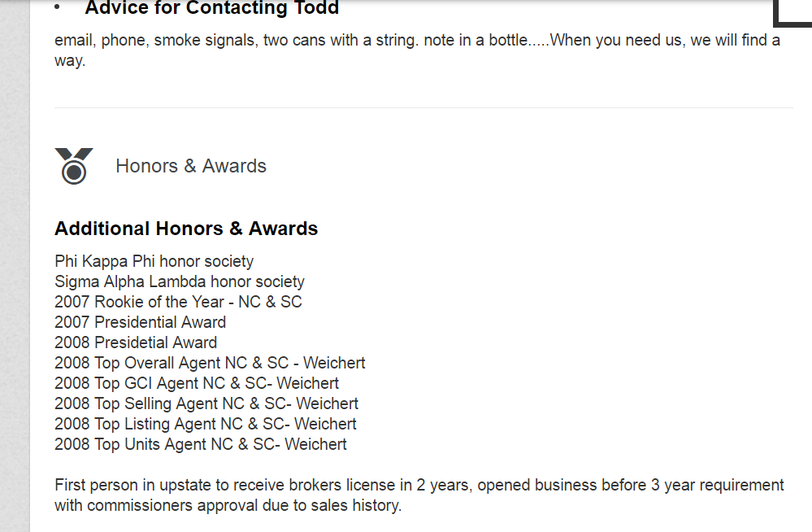Click the Additional Honors & Awards heading
The height and width of the screenshot is (532, 812).
(x=186, y=229)
